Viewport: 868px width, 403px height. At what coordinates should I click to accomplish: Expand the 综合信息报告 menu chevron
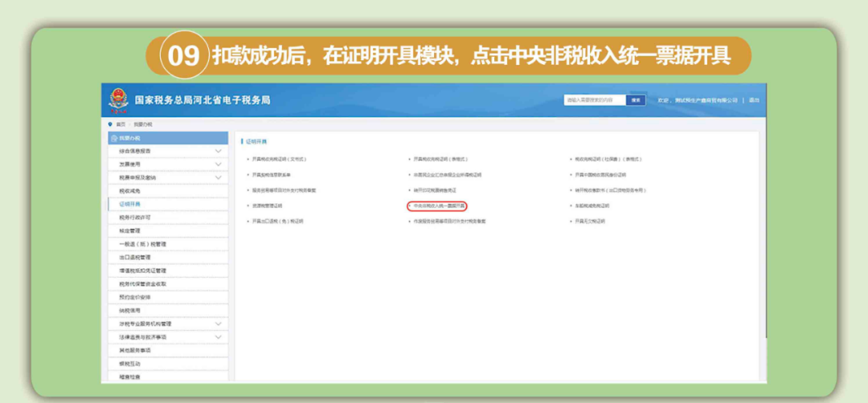click(218, 151)
